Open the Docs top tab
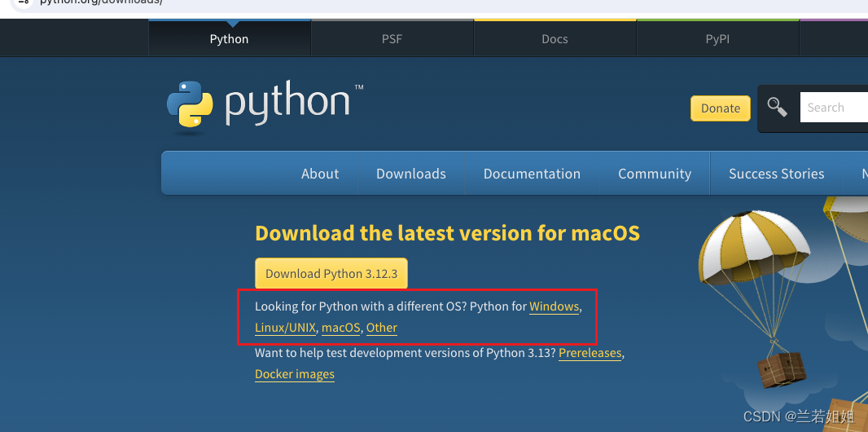 555,39
